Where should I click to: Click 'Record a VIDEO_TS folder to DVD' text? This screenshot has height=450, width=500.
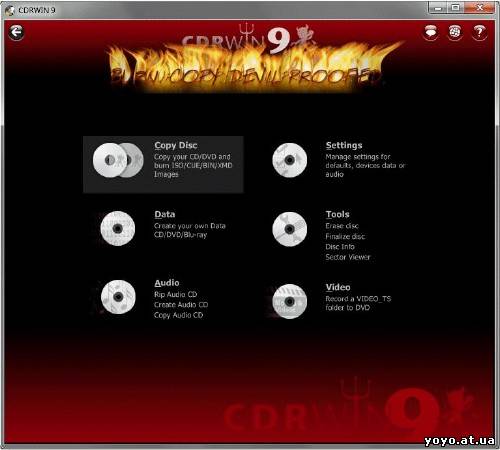[x=358, y=303]
